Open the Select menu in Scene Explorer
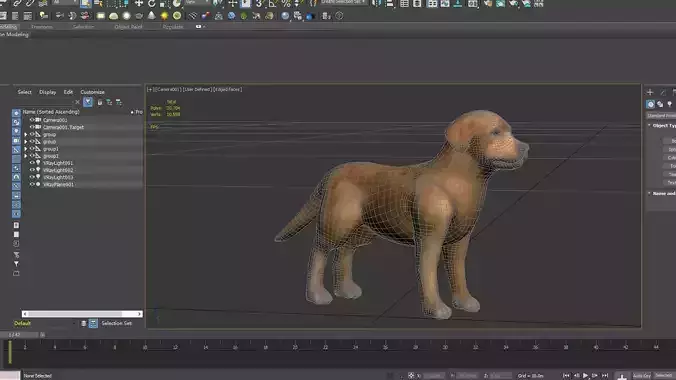Image resolution: width=676 pixels, height=380 pixels. coord(25,92)
